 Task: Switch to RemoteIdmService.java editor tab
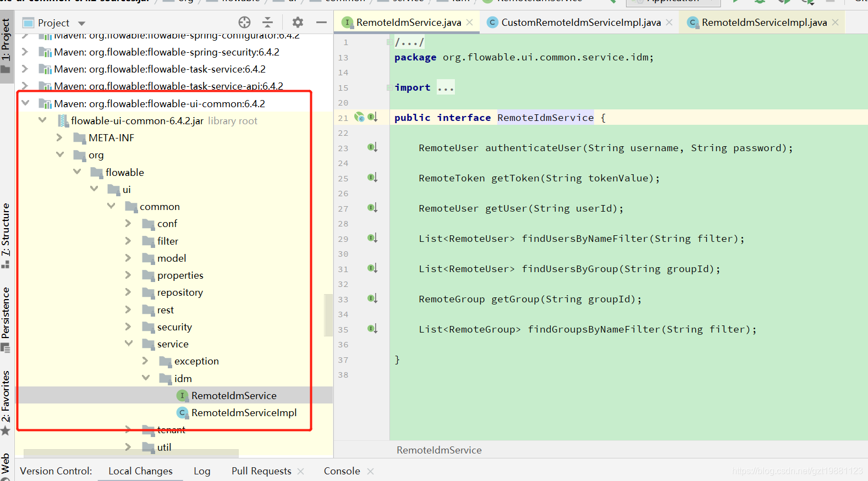(408, 23)
